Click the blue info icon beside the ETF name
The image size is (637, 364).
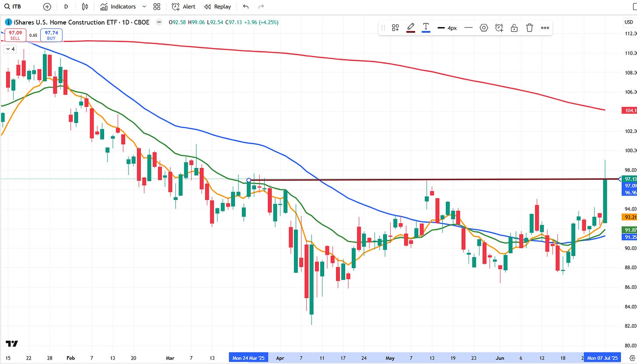(x=8, y=22)
